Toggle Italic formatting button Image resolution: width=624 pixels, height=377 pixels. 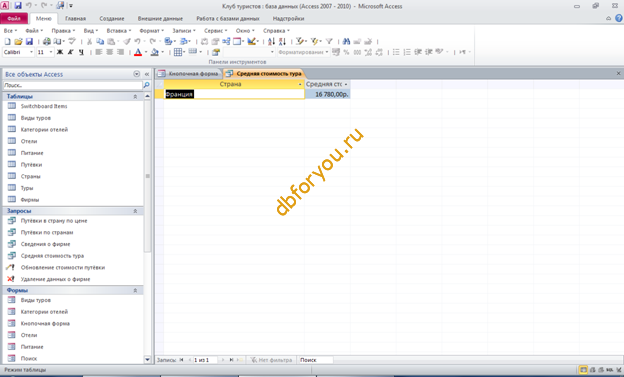click(x=70, y=52)
